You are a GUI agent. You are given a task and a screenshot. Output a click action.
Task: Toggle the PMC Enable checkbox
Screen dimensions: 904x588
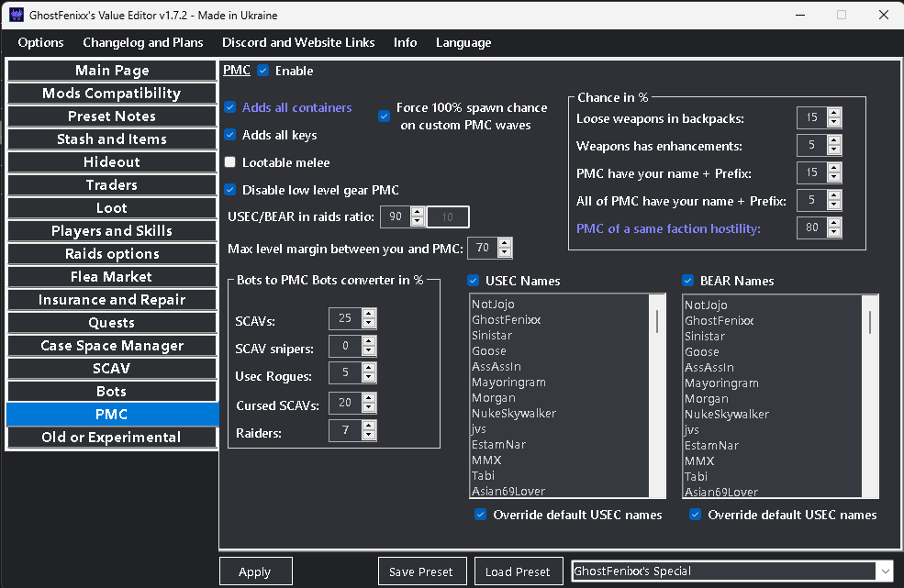click(x=263, y=71)
